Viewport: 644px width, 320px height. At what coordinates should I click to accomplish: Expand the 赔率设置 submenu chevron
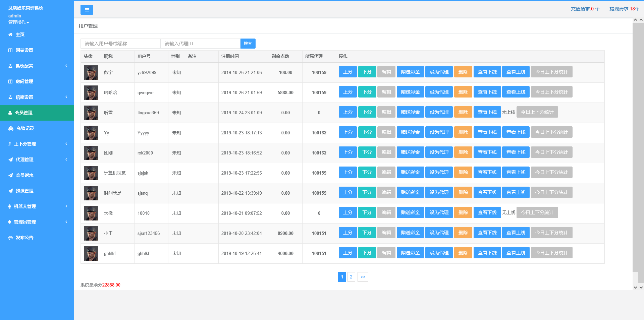click(66, 97)
